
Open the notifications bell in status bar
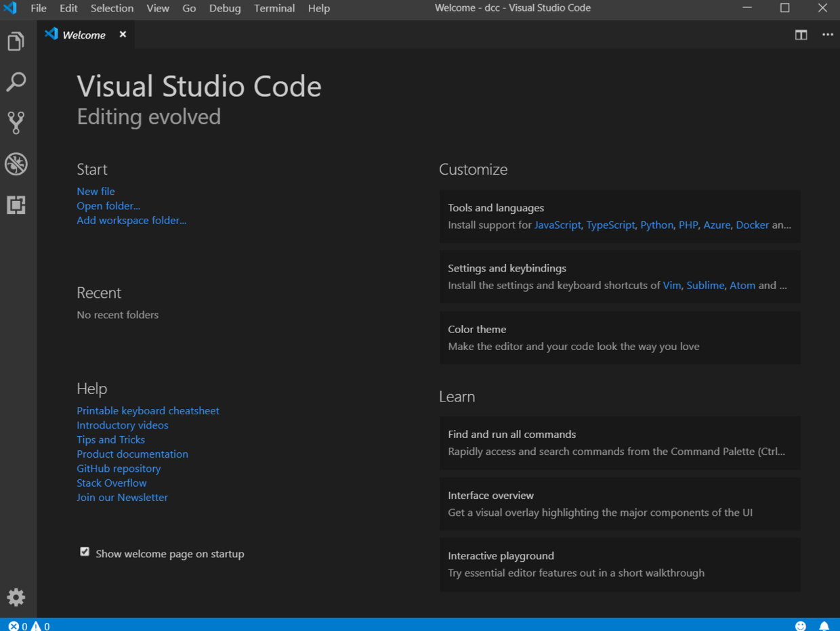point(824,626)
